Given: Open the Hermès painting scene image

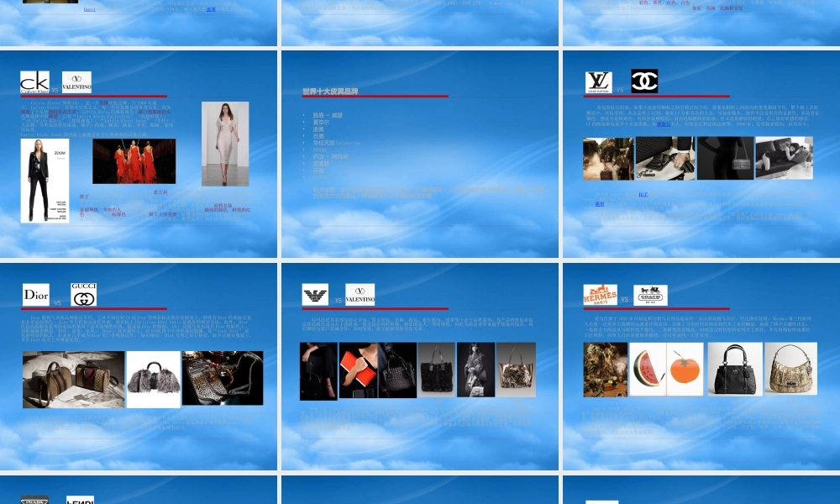Looking at the screenshot, I should point(606,370).
